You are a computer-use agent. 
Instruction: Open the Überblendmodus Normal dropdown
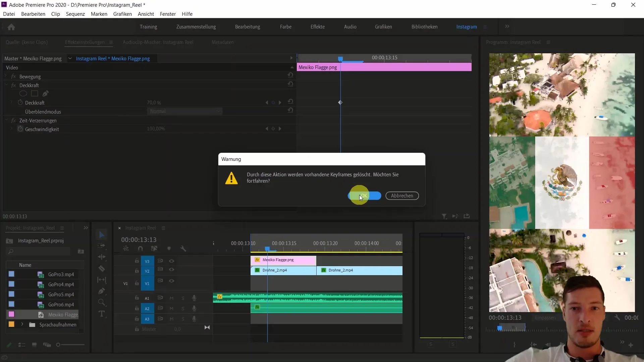[x=184, y=111]
